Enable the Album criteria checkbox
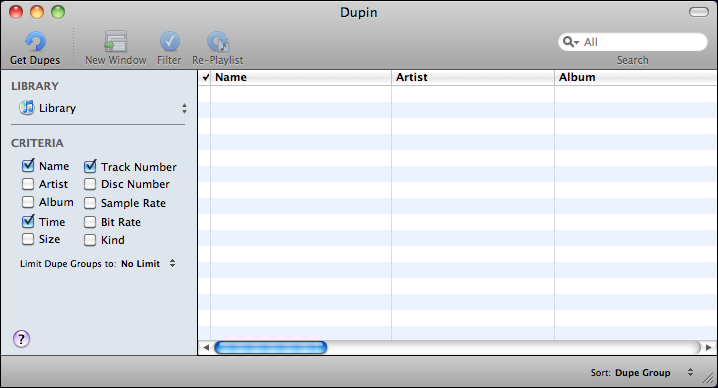This screenshot has width=718, height=388. [28, 202]
